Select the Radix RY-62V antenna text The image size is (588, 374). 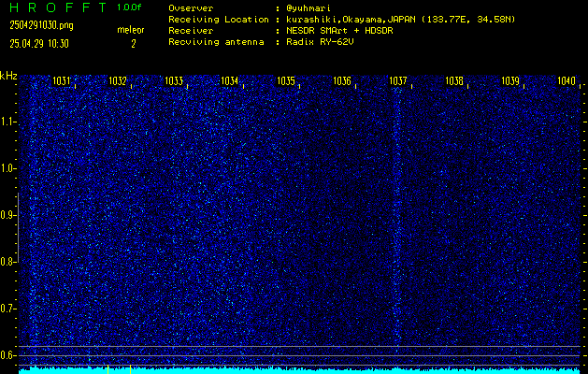320,42
